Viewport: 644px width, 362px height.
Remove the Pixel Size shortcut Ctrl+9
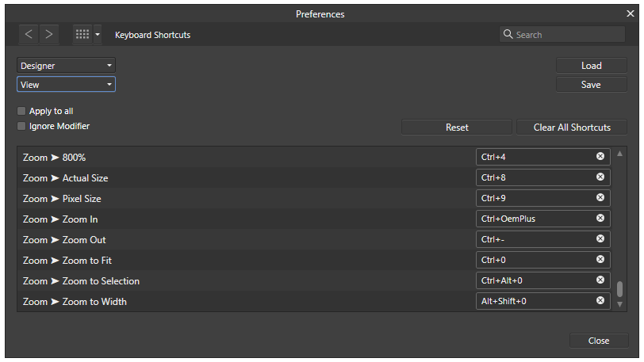click(600, 197)
